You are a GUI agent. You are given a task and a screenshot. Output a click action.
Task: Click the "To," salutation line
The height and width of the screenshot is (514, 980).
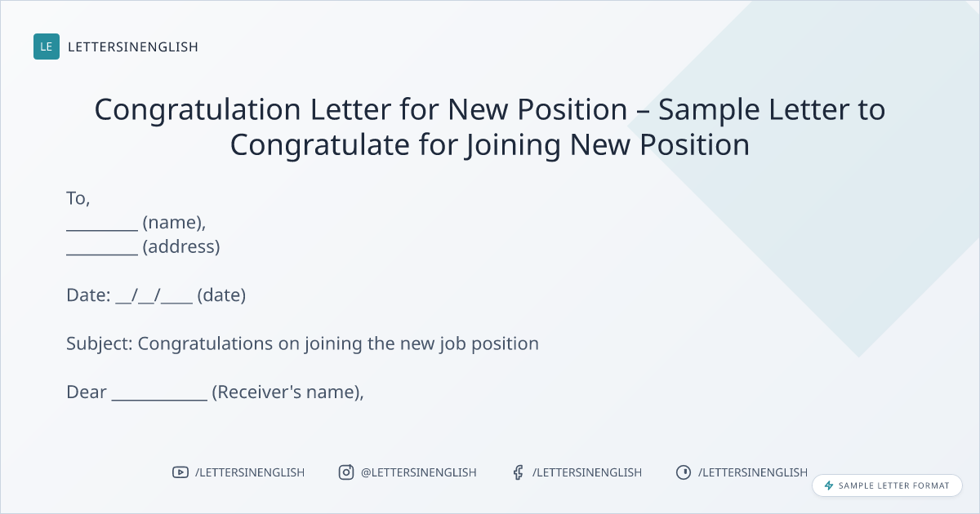point(78,198)
